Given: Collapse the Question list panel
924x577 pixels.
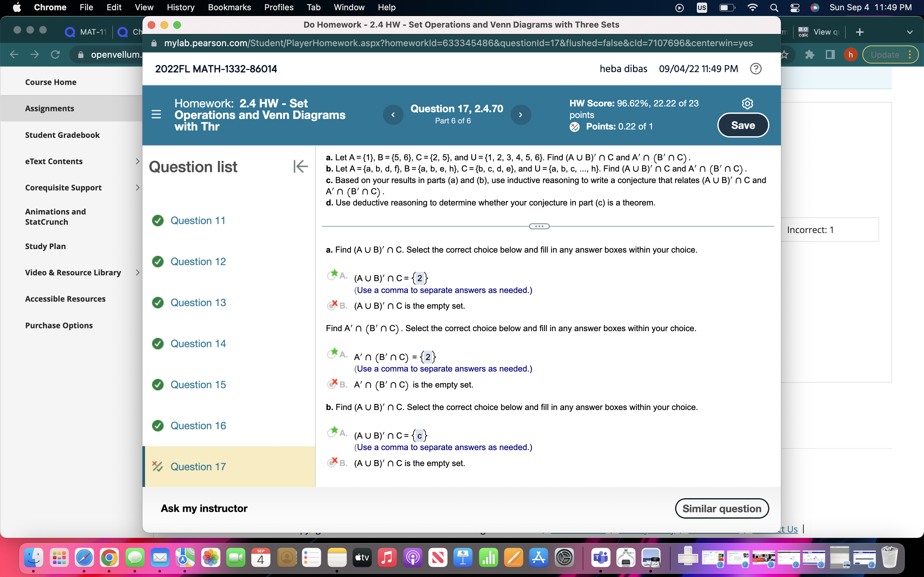Looking at the screenshot, I should 301,166.
